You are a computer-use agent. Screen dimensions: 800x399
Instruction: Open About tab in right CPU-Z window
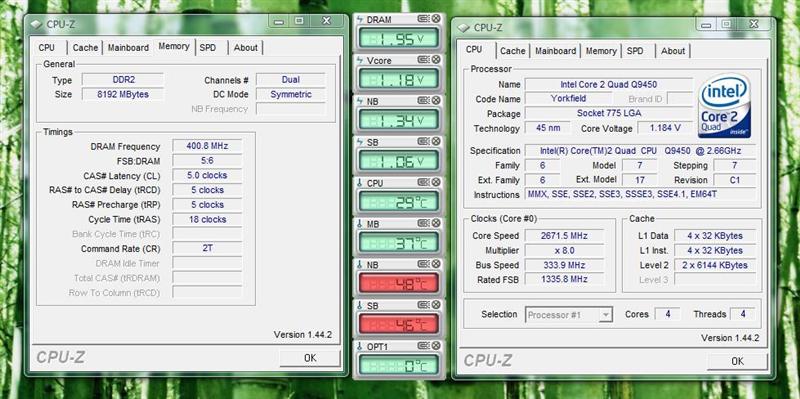click(x=672, y=51)
